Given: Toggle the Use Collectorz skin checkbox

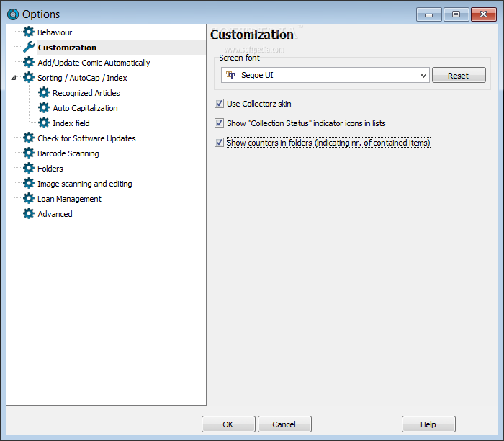Looking at the screenshot, I should [219, 104].
